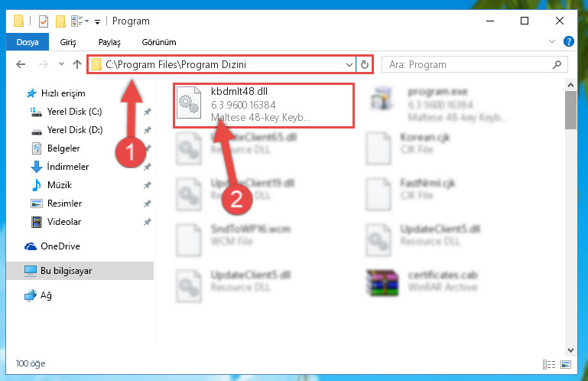Go up one folder level arrow

[x=77, y=64]
